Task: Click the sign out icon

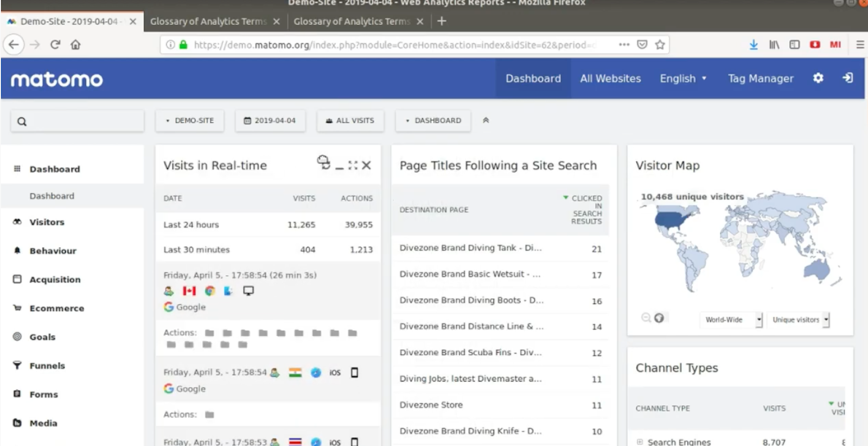Action: (847, 78)
